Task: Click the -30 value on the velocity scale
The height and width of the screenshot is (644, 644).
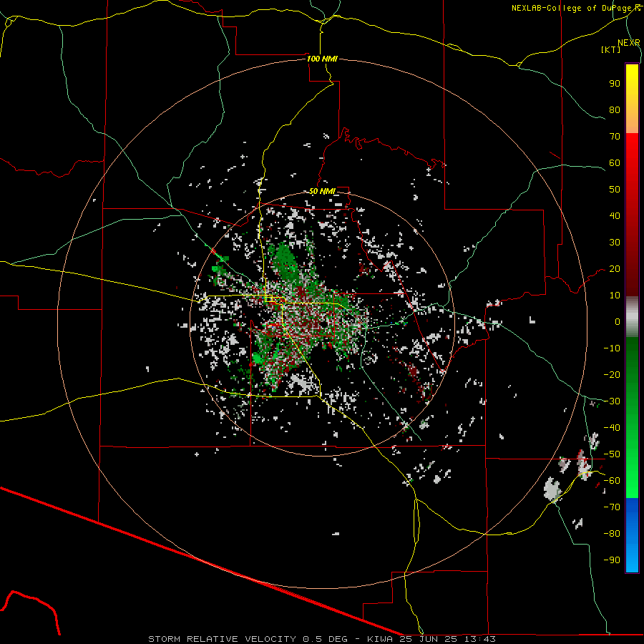Action: coord(612,401)
